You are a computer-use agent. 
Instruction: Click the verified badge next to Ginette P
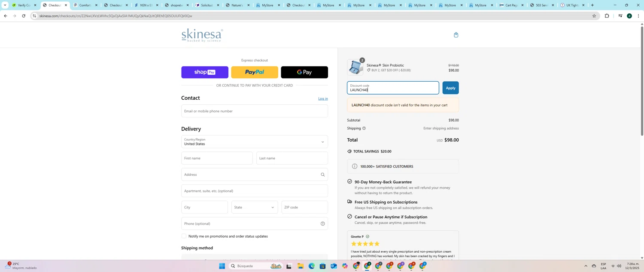coord(368,236)
